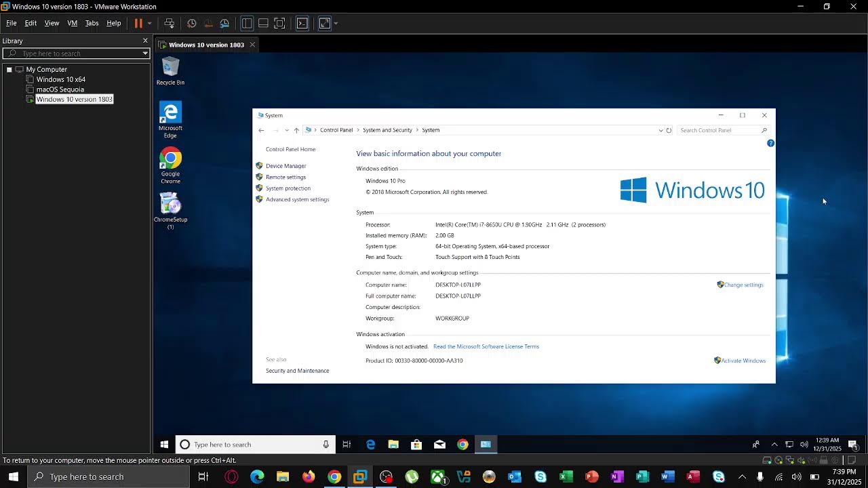The image size is (868, 488).
Task: Take a snapshot of this virtual machine
Action: coord(192,23)
